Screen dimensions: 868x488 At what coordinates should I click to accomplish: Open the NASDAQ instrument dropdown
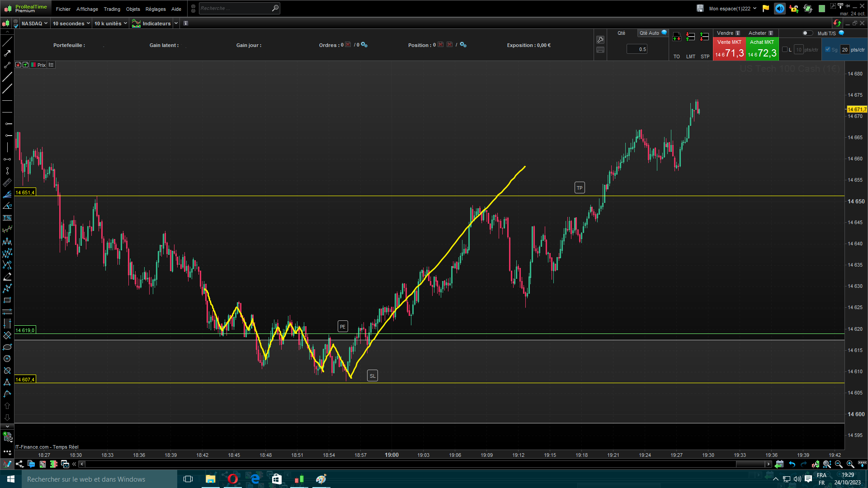pos(34,23)
